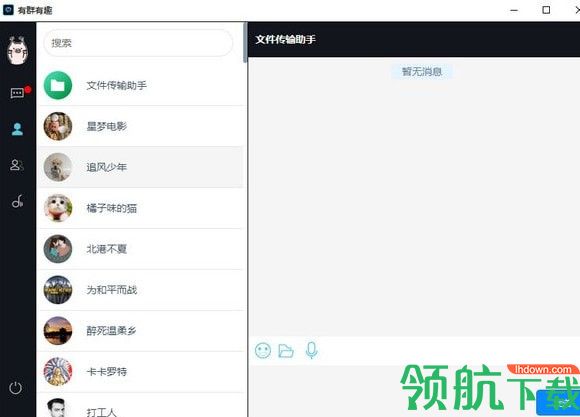This screenshot has height=417, width=580.
Task: Open the messages chat icon
Action: (17, 93)
